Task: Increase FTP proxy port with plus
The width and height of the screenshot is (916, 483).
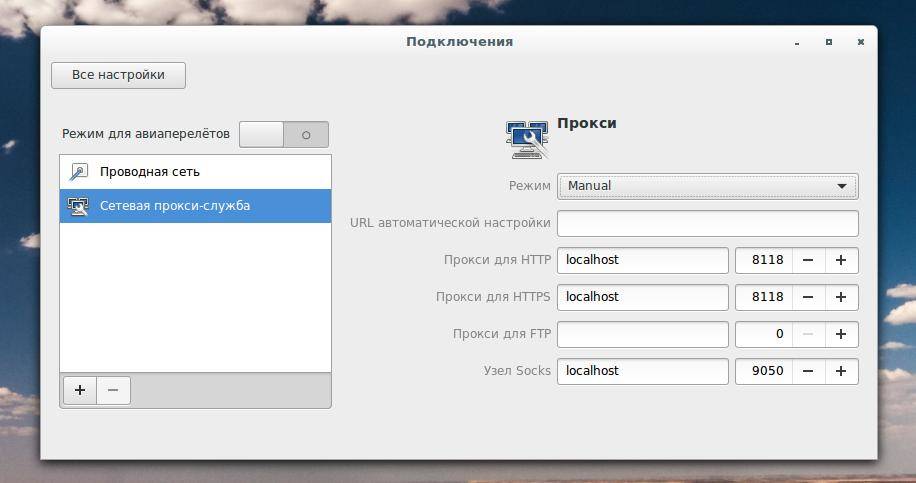Action: (x=841, y=334)
